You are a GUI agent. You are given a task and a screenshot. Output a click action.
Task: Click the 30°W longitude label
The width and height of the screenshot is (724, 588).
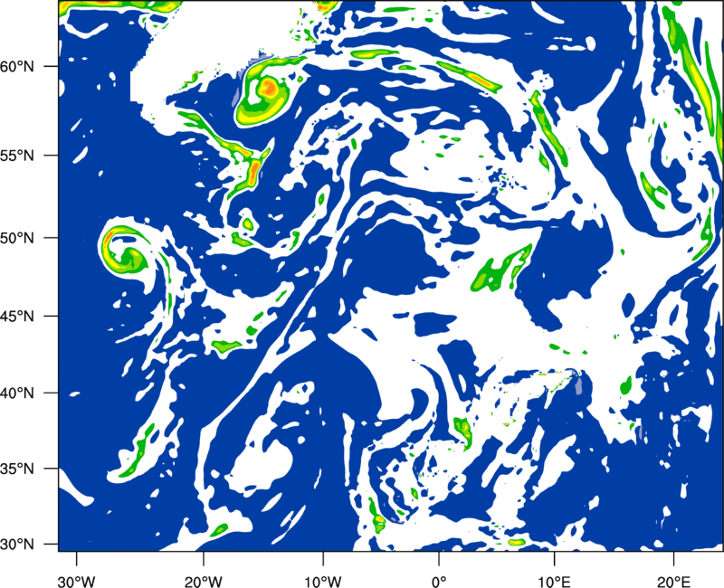76,582
